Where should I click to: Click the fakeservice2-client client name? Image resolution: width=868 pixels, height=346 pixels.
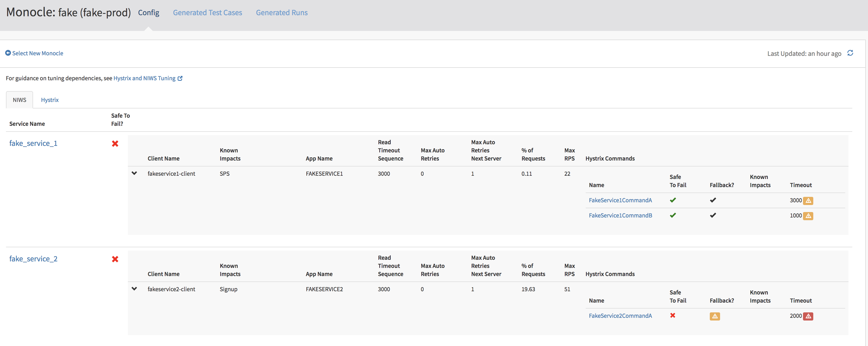(x=171, y=289)
